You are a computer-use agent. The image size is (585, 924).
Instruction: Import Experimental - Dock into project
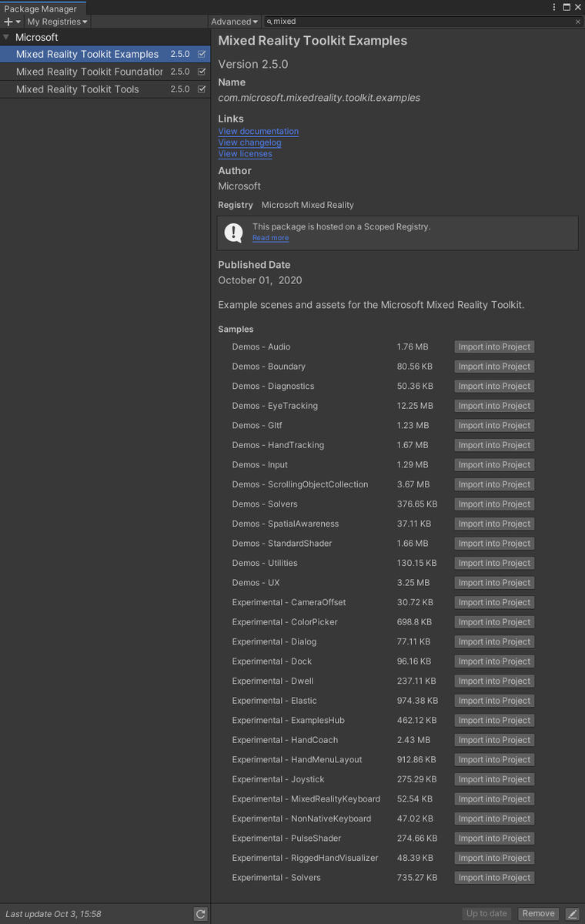494,661
